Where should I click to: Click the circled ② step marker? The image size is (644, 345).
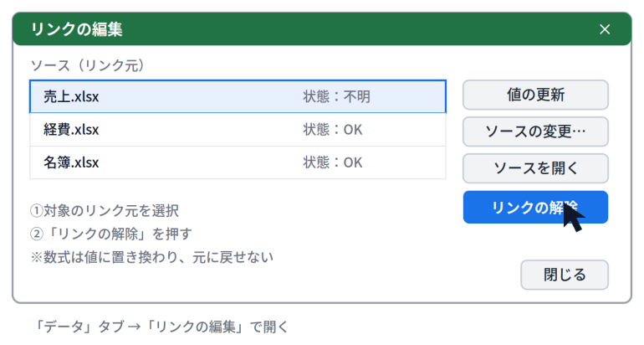(37, 234)
